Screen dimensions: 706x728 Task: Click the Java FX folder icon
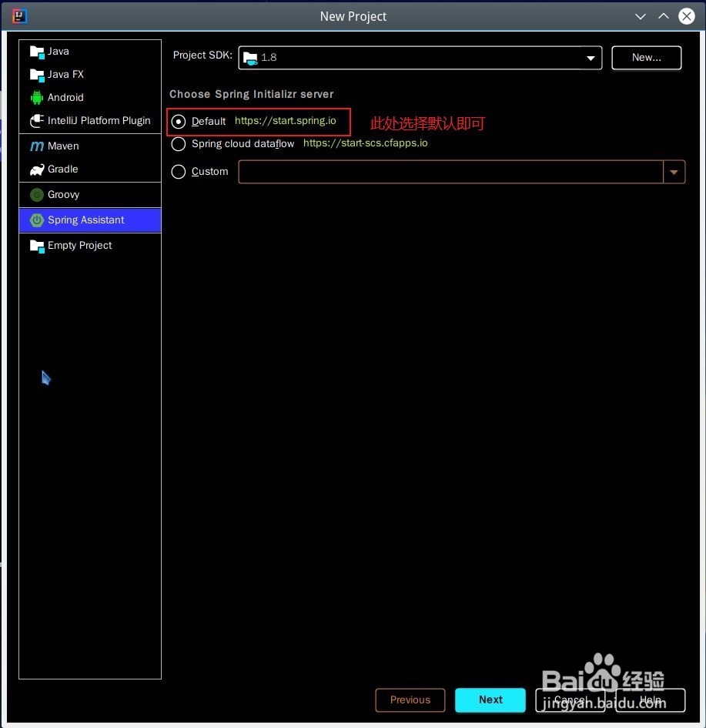point(37,75)
